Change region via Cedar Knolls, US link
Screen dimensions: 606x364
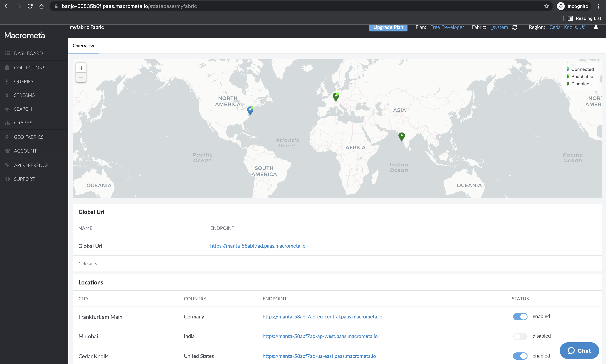pyautogui.click(x=567, y=27)
